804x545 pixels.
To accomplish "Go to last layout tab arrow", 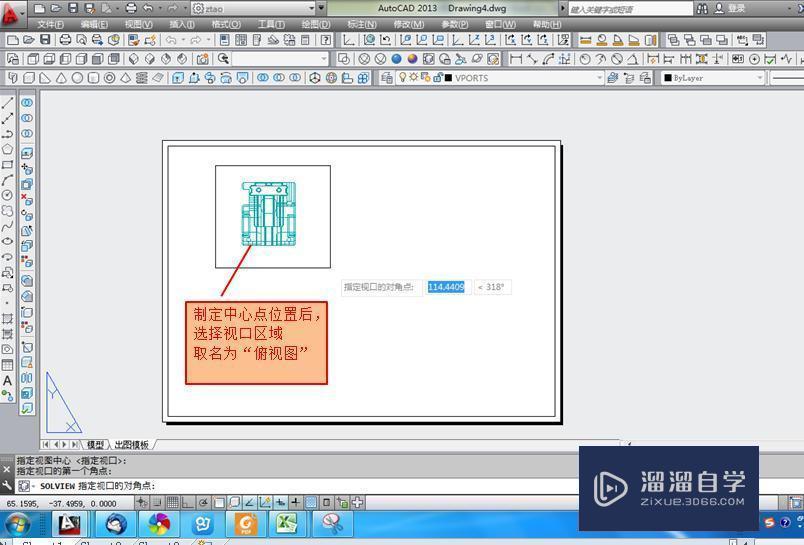I will click(75, 445).
